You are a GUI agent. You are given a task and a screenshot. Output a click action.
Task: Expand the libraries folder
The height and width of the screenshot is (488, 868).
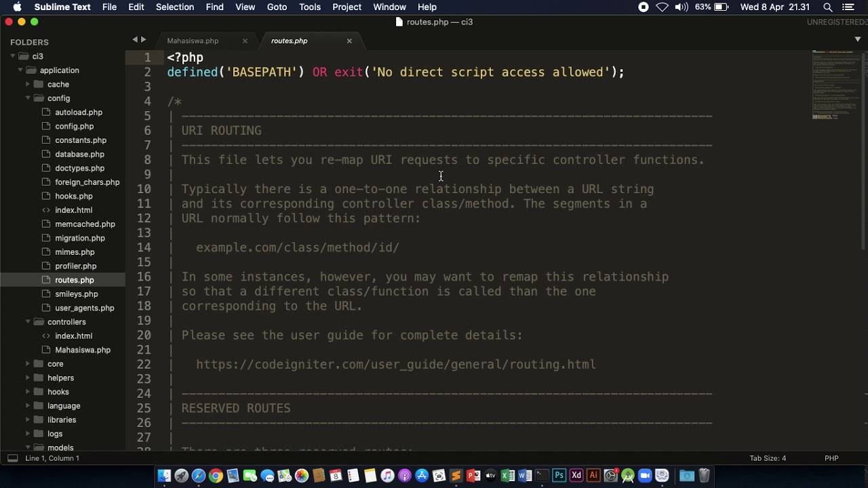click(28, 420)
